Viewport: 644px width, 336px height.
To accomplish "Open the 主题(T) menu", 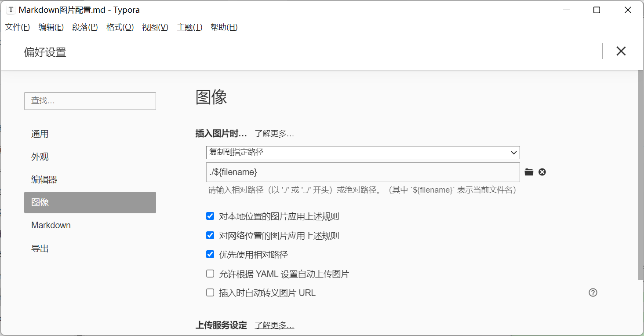I will [x=189, y=27].
